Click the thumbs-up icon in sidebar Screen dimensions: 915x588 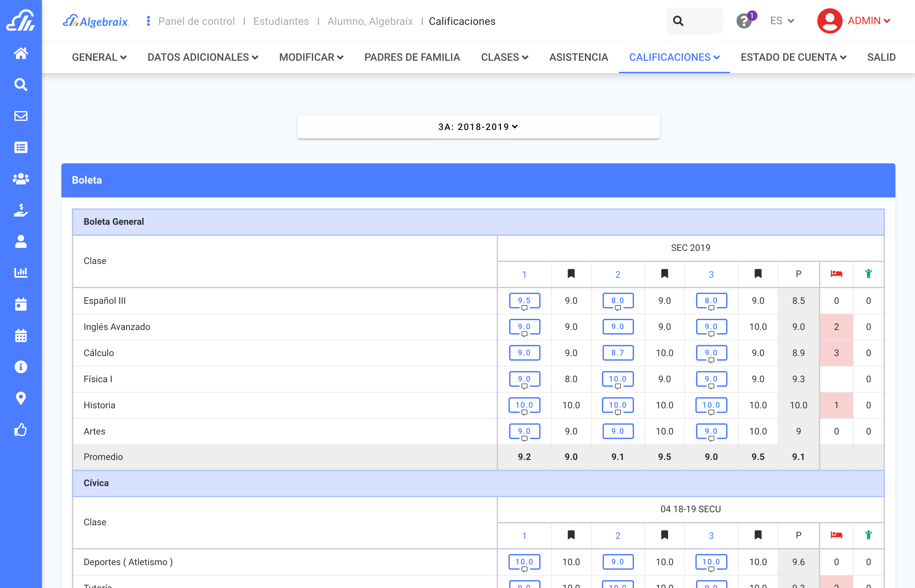(x=21, y=430)
